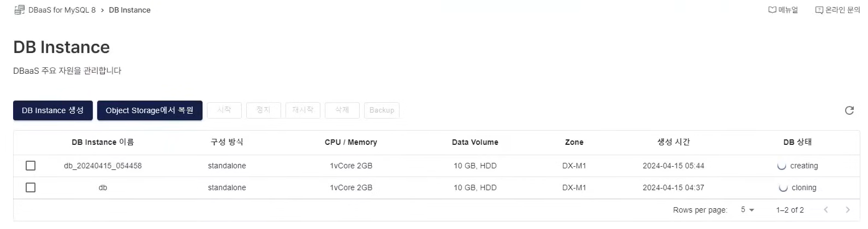Click the 삭제 delete button
This screenshot has width=868, height=229.
click(342, 110)
